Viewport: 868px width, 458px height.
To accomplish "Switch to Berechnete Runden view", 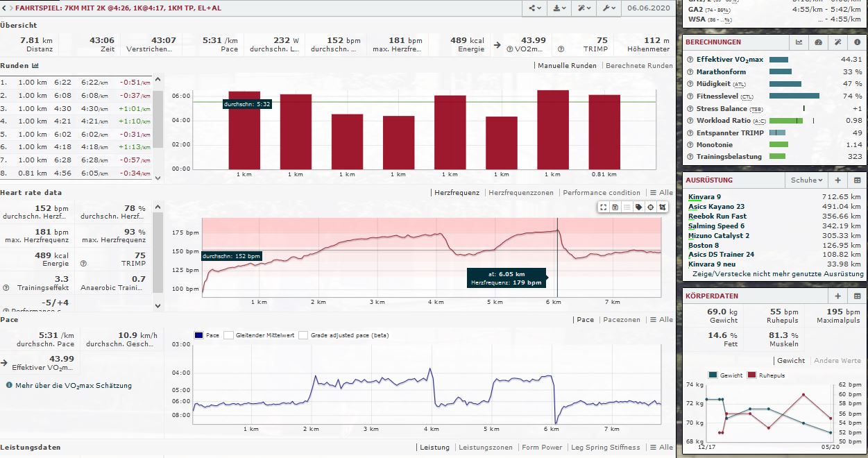I will [x=639, y=66].
